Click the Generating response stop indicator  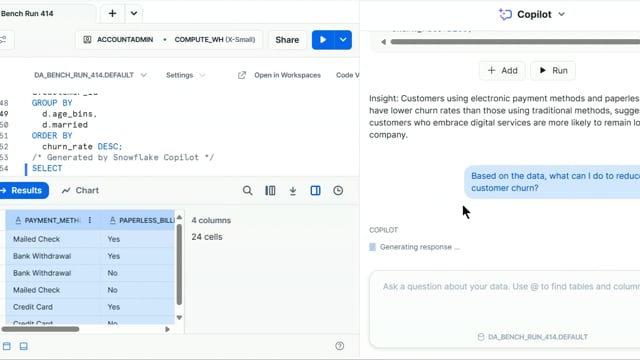pyautogui.click(x=372, y=247)
